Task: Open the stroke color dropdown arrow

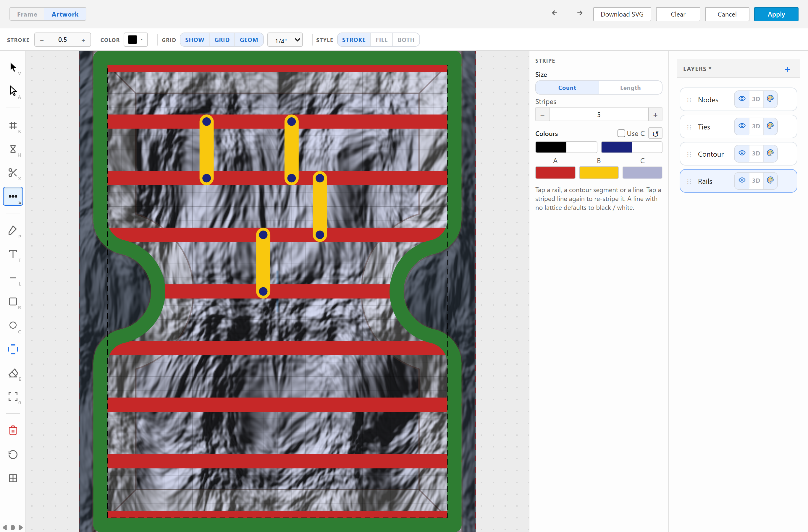Action: coord(142,40)
